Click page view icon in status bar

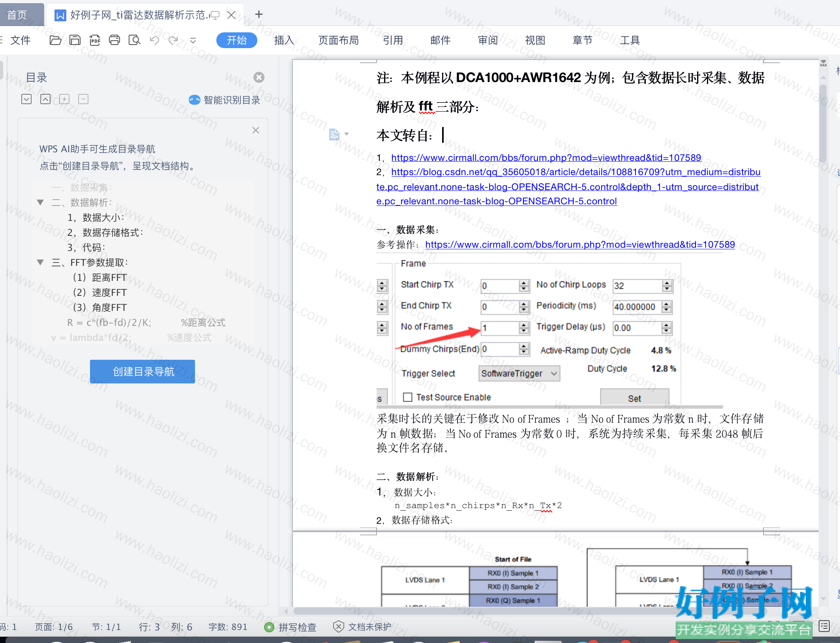coord(824,626)
